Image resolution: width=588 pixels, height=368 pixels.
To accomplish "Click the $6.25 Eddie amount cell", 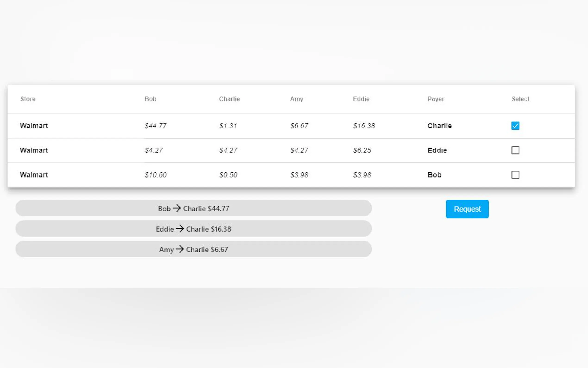I will click(x=362, y=150).
